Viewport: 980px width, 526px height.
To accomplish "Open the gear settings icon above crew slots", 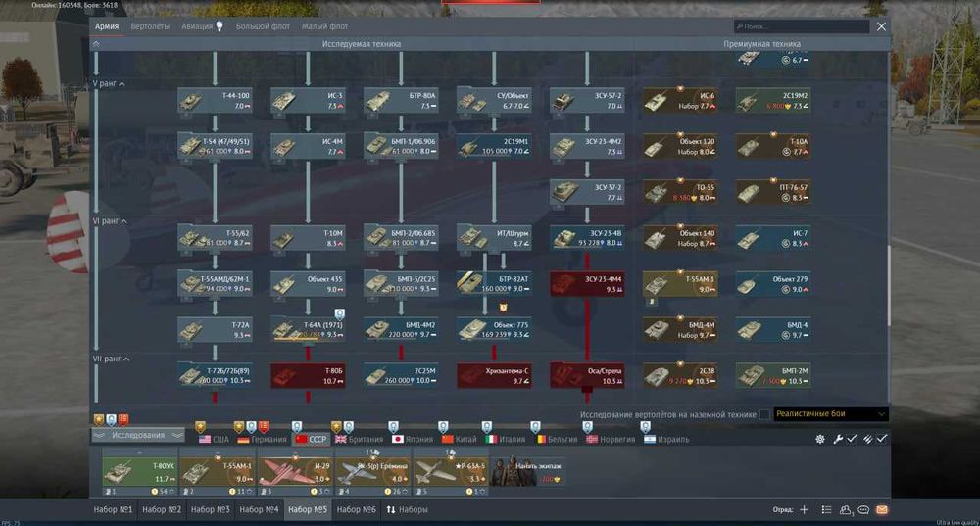I will (819, 439).
